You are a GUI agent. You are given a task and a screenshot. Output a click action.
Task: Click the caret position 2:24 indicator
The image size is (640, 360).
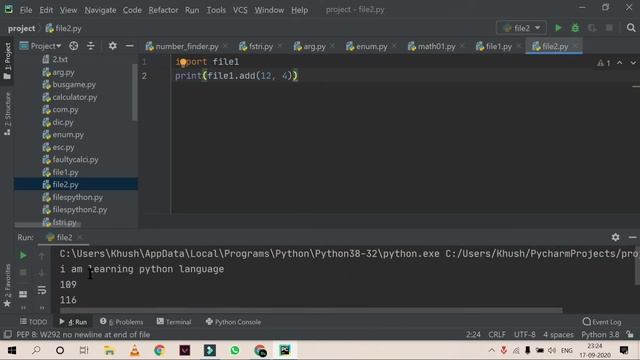tap(473, 334)
